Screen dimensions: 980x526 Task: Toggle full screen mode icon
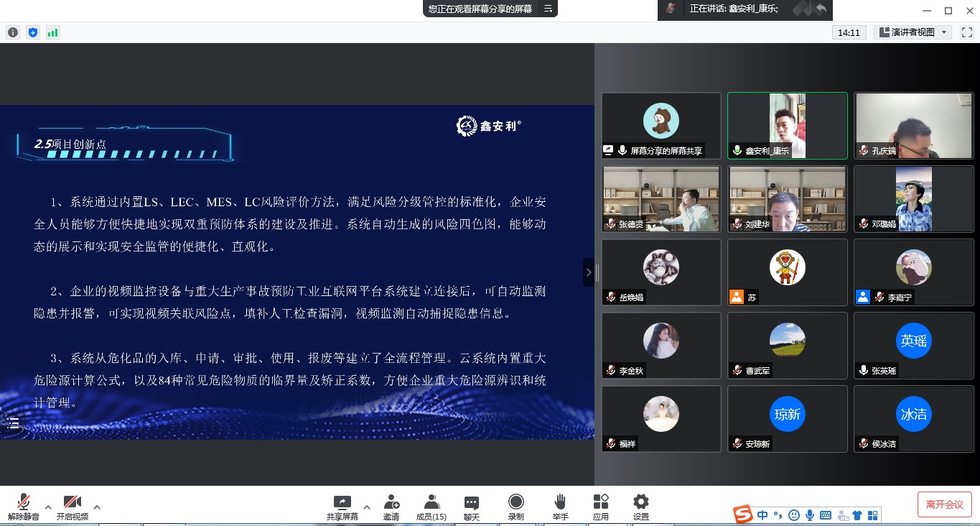pyautogui.click(x=966, y=32)
